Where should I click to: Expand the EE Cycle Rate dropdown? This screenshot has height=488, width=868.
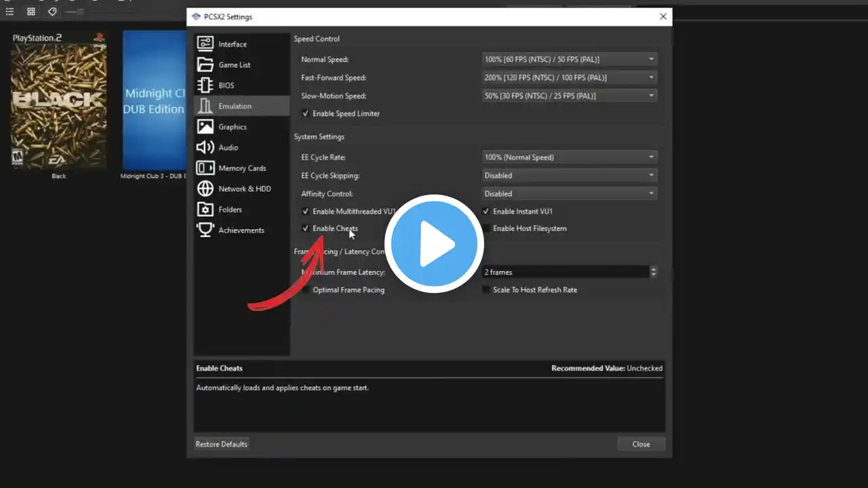[570, 157]
